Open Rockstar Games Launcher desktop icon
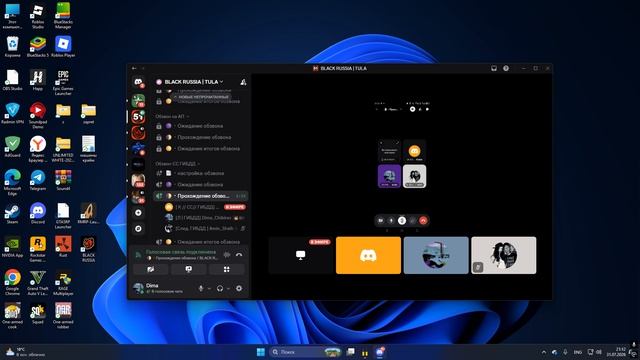This screenshot has height=360, width=640. [38, 249]
